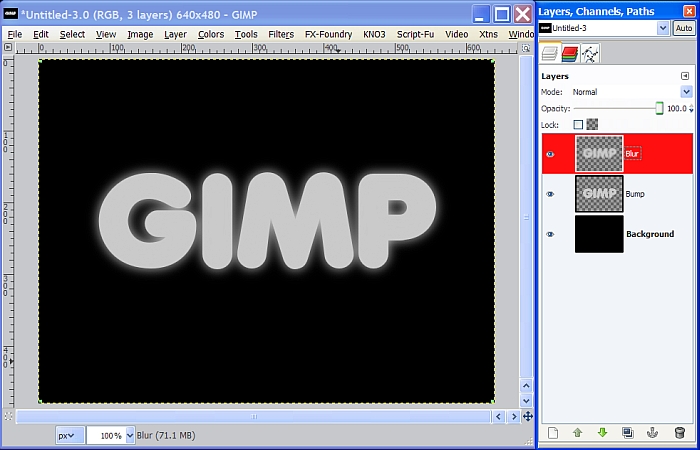The height and width of the screenshot is (450, 700).
Task: Enable the Lock pixels checkbox
Action: pyautogui.click(x=578, y=125)
